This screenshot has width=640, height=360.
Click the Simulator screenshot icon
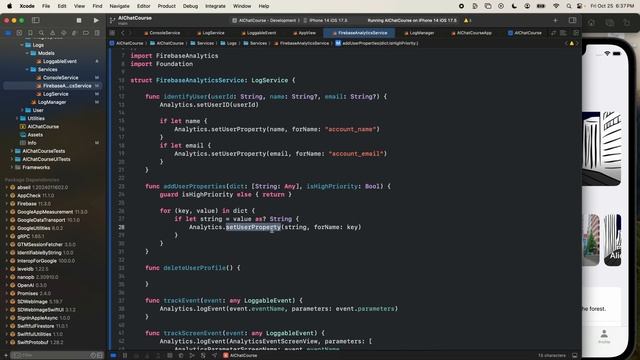(609, 22)
